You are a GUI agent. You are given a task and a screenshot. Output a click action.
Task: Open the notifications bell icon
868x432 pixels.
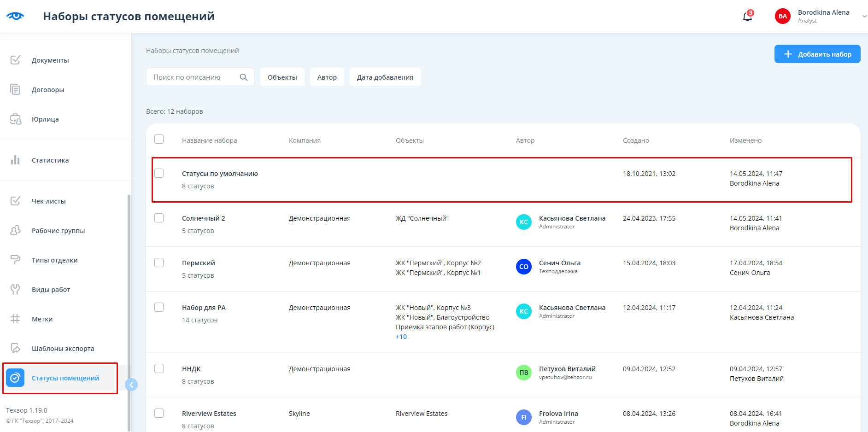747,17
